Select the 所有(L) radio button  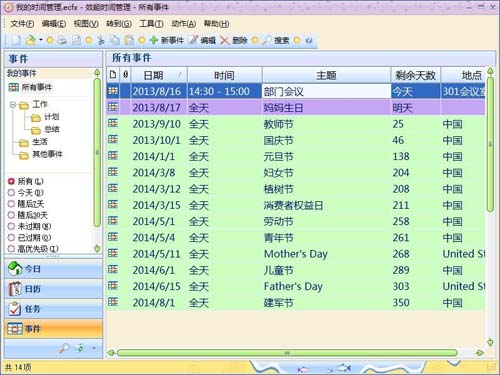[11, 181]
